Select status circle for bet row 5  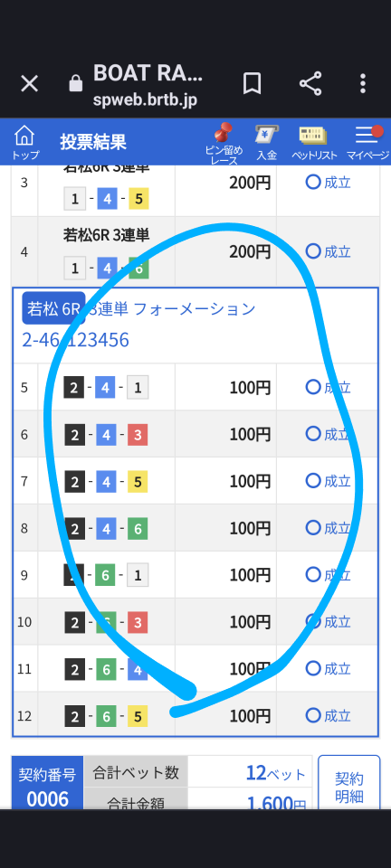(313, 386)
